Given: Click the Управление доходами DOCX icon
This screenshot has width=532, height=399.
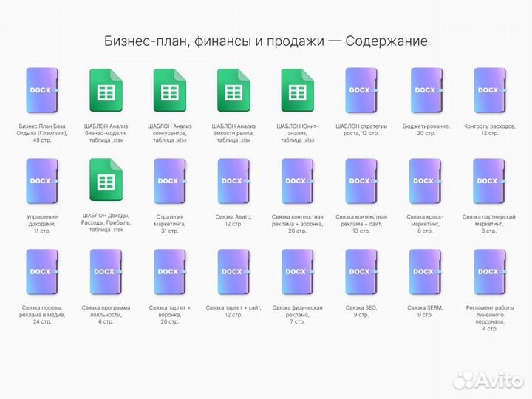Looking at the screenshot, I should 42,181.
